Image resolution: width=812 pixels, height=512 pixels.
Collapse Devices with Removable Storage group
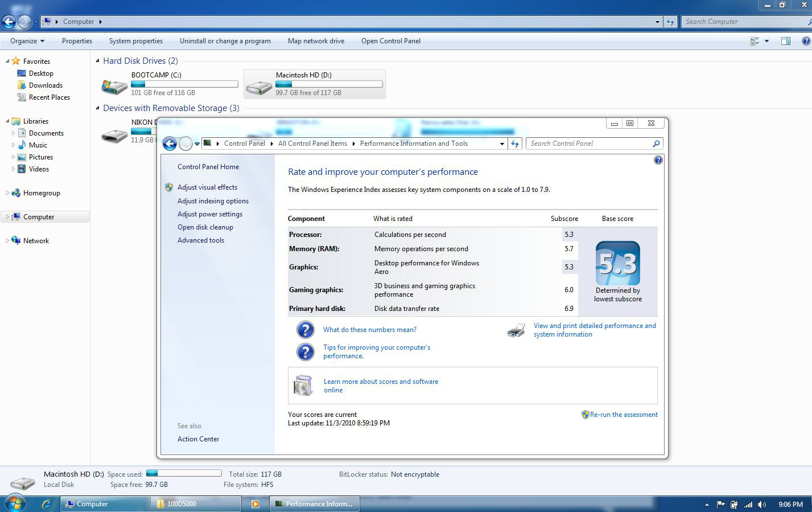(98, 108)
